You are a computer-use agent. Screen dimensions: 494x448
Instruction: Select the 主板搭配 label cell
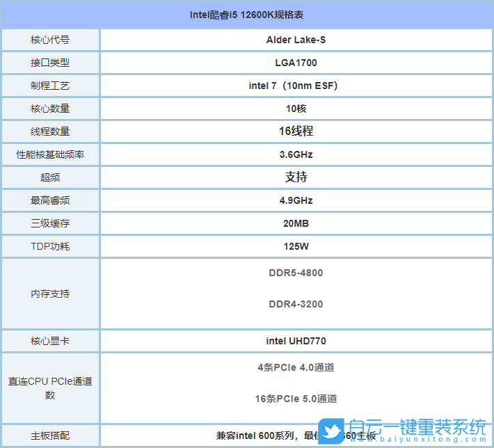(x=50, y=436)
